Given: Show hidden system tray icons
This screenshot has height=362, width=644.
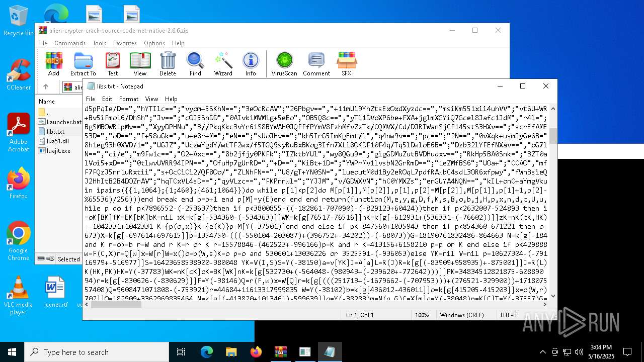Looking at the screenshot, I should pyautogui.click(x=542, y=352).
